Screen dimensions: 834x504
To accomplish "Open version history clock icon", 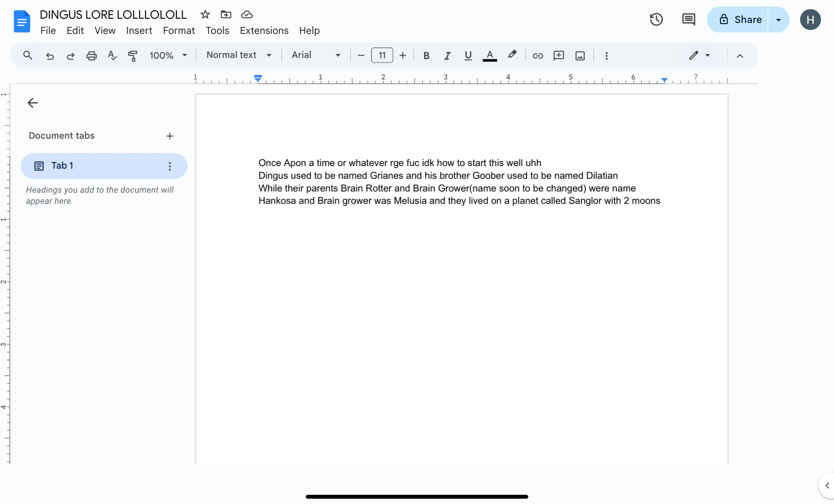I will (x=656, y=19).
